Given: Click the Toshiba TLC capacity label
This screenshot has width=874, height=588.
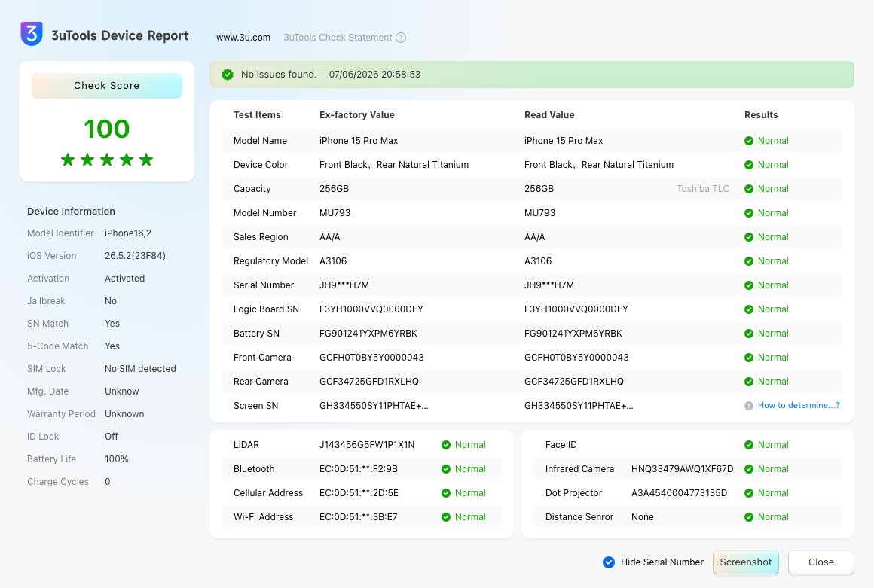Looking at the screenshot, I should (x=703, y=189).
